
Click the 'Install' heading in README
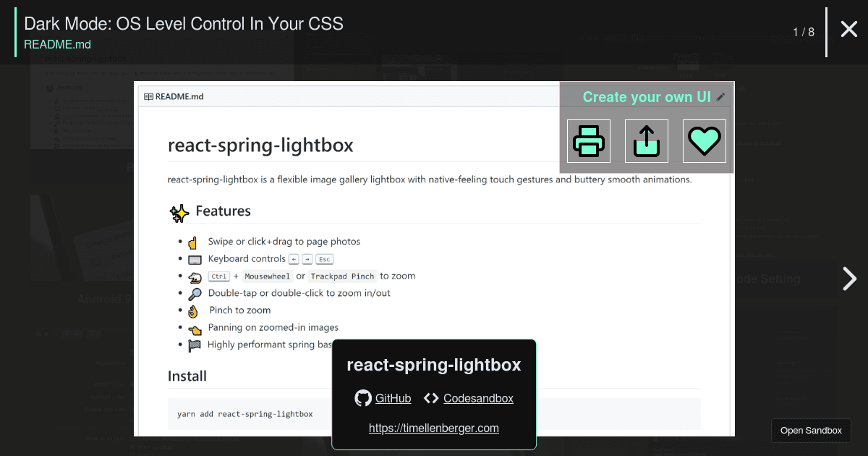(187, 376)
